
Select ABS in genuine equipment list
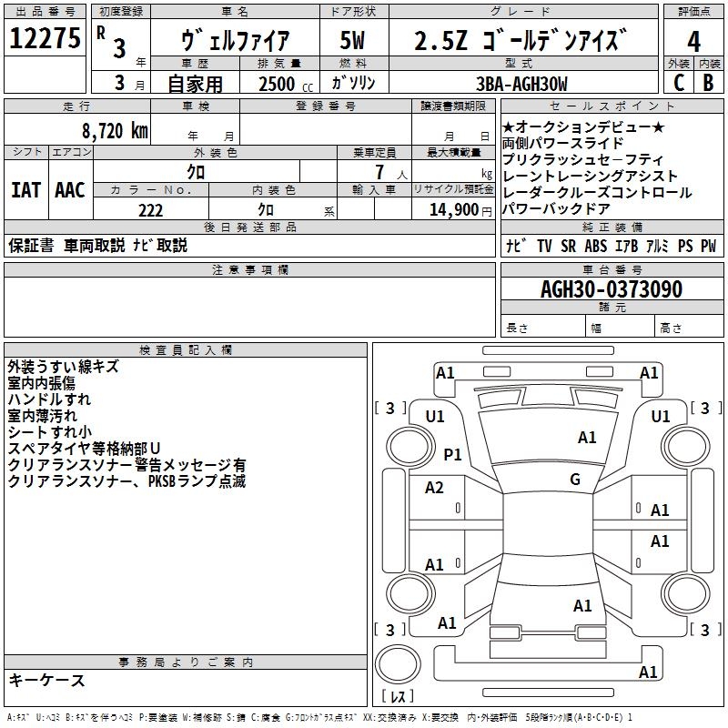pos(596,246)
